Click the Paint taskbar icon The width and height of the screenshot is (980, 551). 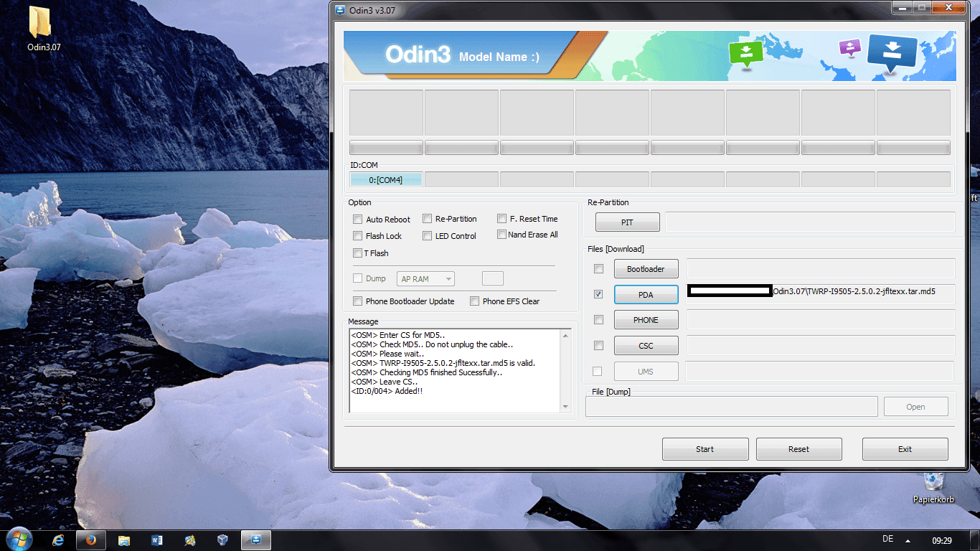(x=190, y=540)
